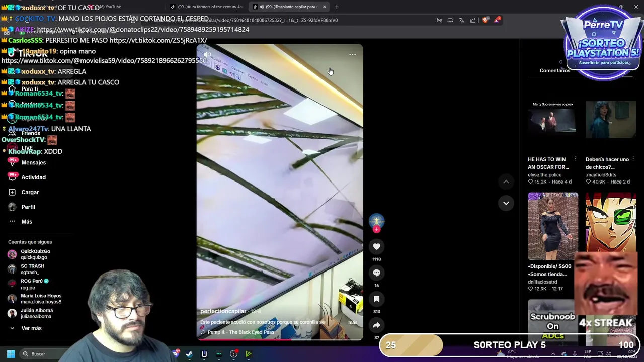This screenshot has width=644, height=362.
Task: Open the creator avatar beside the video
Action: 376,221
